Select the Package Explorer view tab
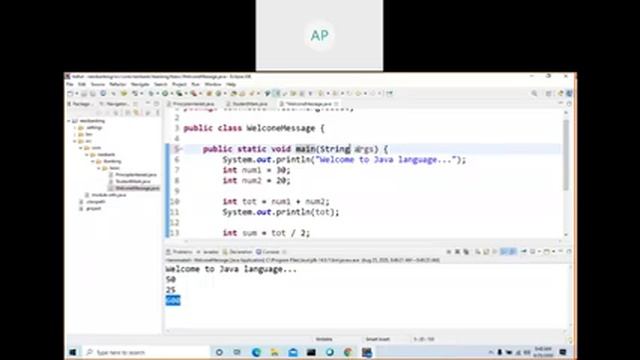This screenshot has width=640, height=360. pos(81,104)
